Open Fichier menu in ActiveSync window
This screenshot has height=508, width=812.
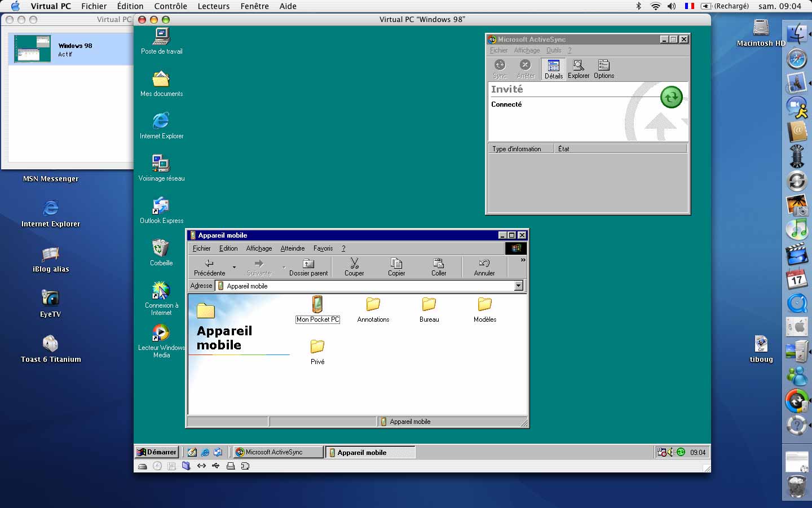coord(498,50)
